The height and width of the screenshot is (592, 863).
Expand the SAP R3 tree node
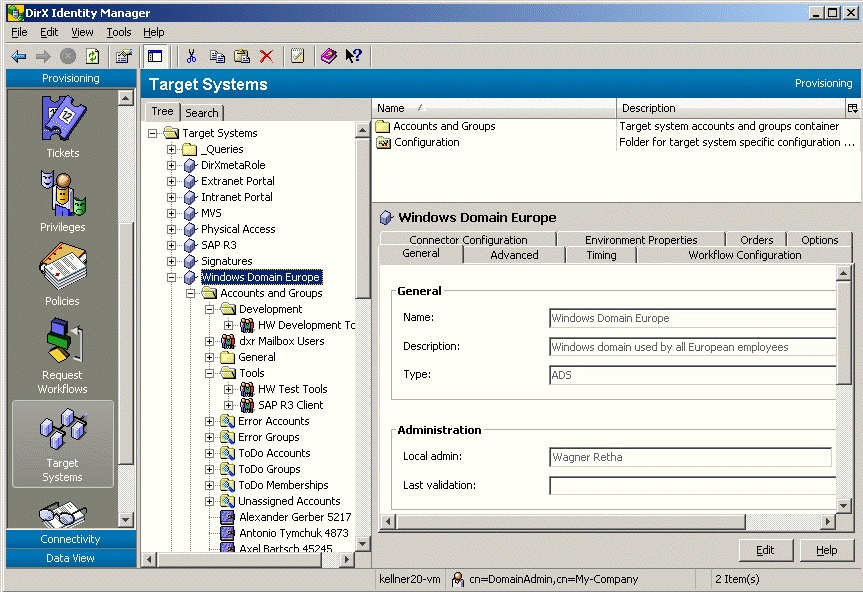point(170,244)
